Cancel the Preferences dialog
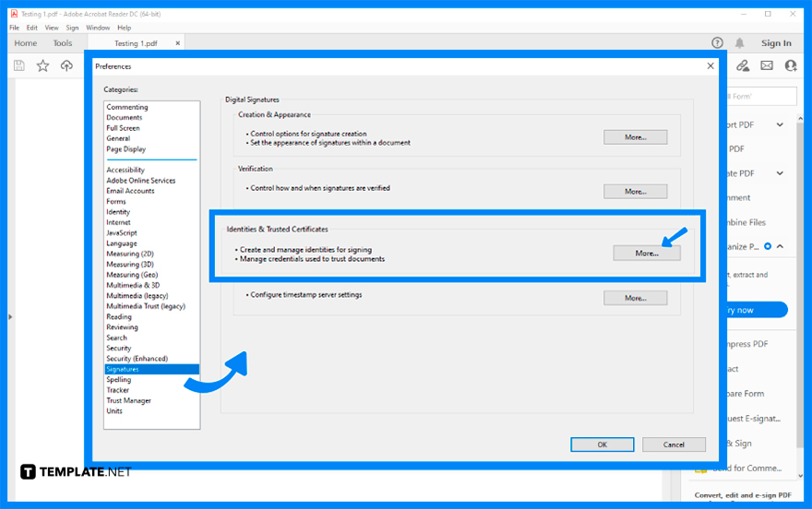Image resolution: width=812 pixels, height=509 pixels. coord(674,444)
